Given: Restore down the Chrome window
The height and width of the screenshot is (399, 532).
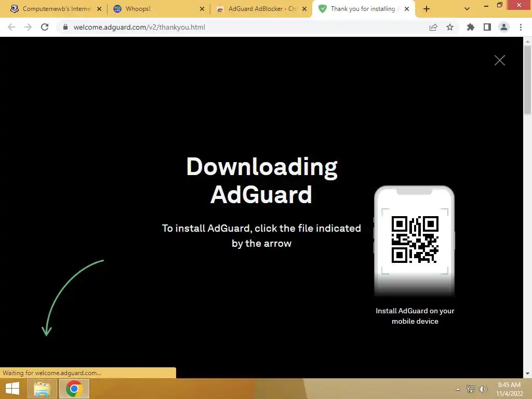Looking at the screenshot, I should tap(499, 5).
